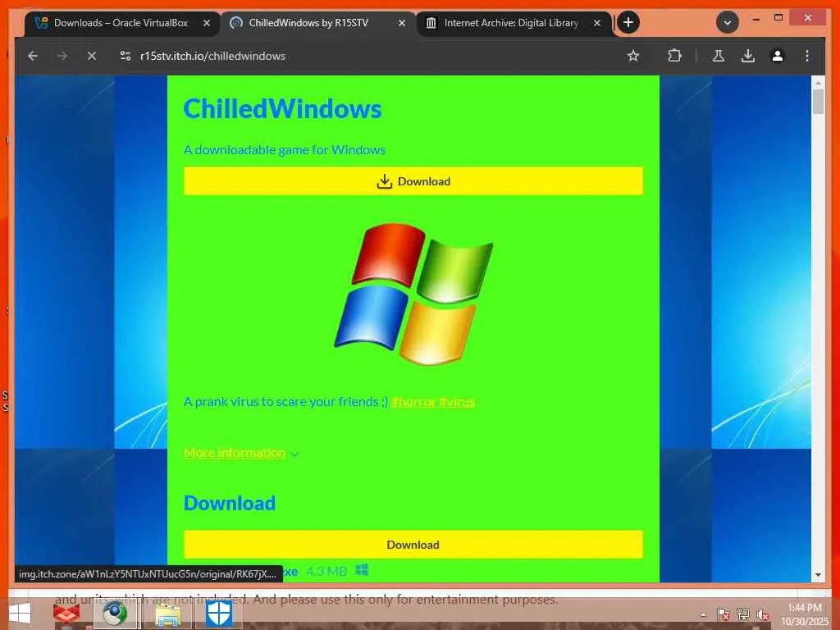
Task: Open a new browser tab
Action: pyautogui.click(x=628, y=22)
